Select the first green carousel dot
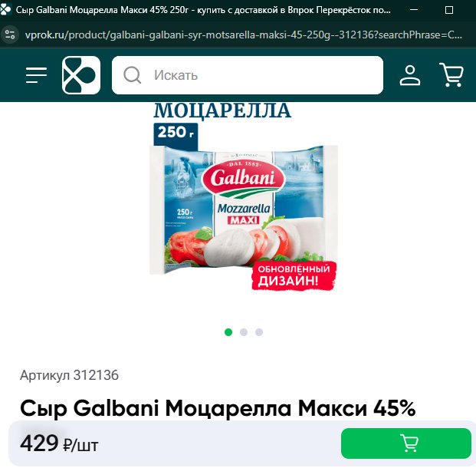476x468 pixels. 228,332
